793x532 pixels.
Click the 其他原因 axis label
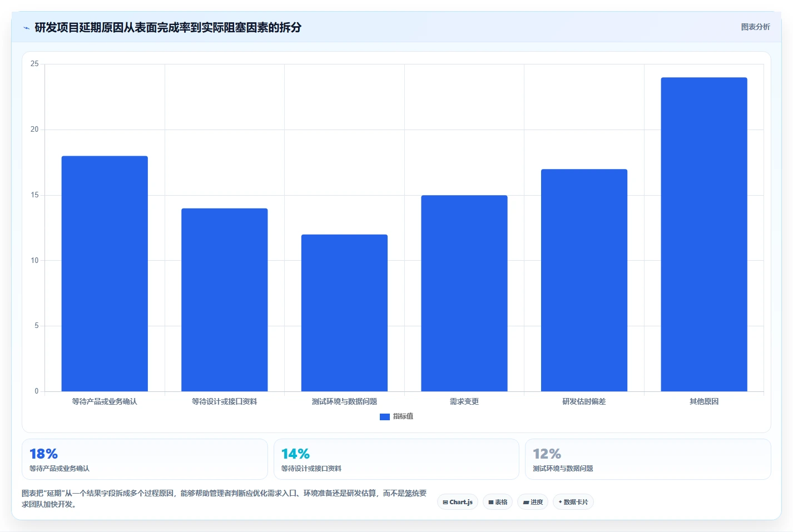704,401
